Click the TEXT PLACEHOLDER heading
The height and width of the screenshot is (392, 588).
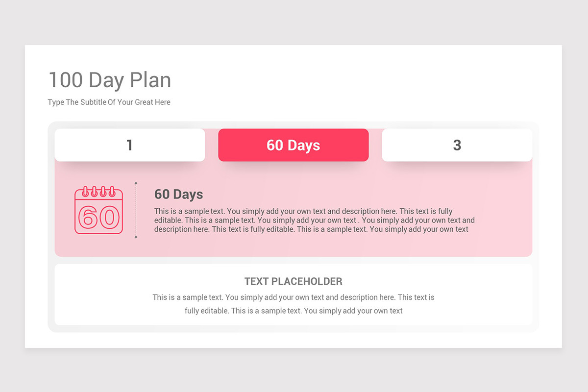pos(294,281)
